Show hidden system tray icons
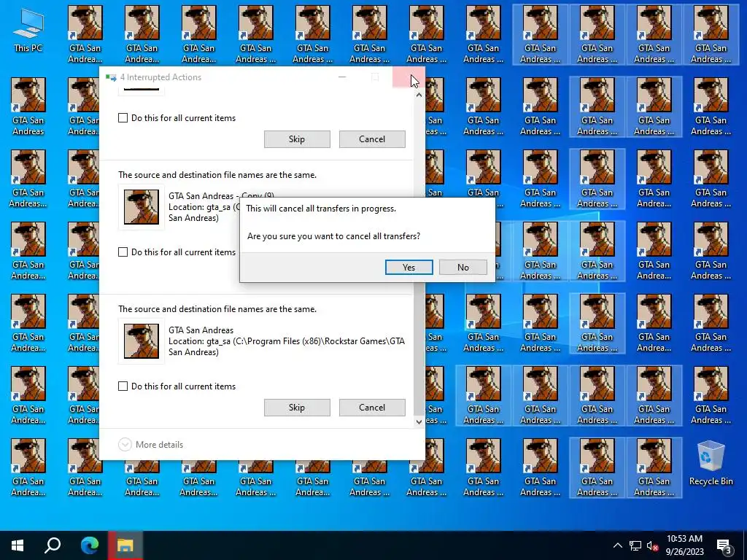This screenshot has height=560, width=747. (617, 545)
